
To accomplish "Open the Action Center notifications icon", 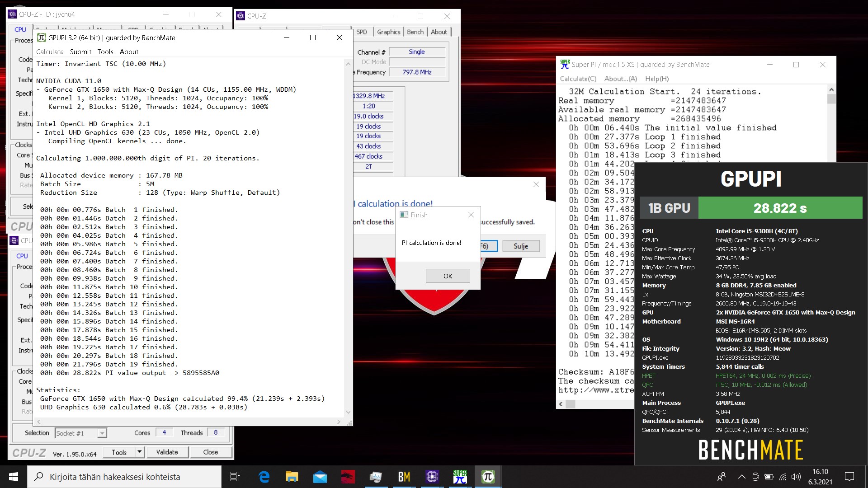I will point(849,477).
